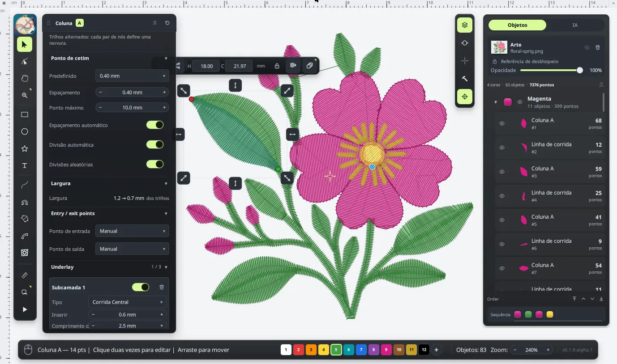Screen dimensions: 617x364
Task: Click the hammer tool icon
Action: pos(465,79)
